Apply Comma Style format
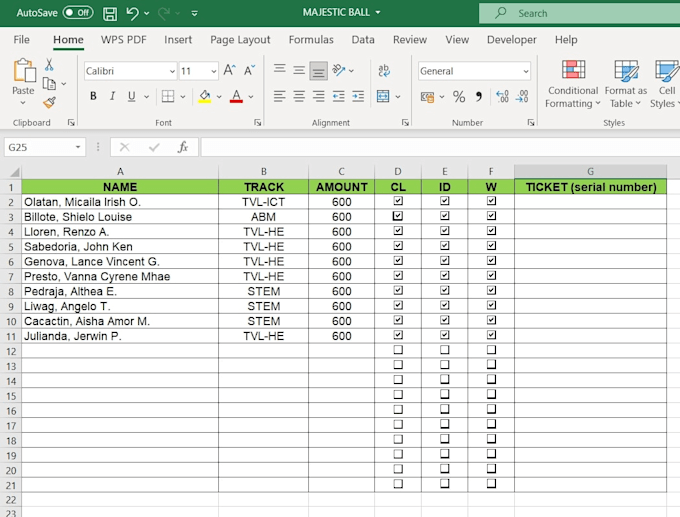This screenshot has height=517, width=680. click(479, 96)
